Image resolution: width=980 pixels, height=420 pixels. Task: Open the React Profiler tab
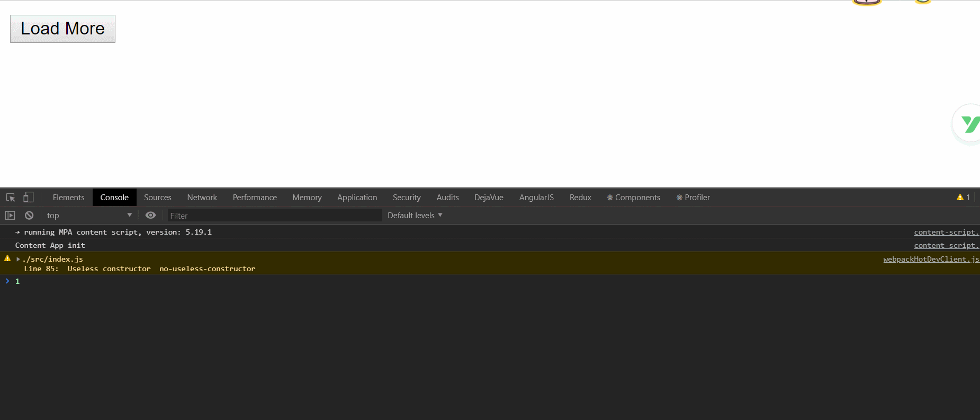(x=693, y=198)
